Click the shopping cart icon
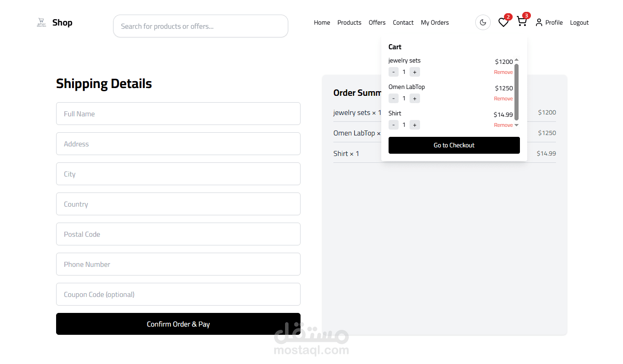The height and width of the screenshot is (364, 623). click(x=522, y=22)
